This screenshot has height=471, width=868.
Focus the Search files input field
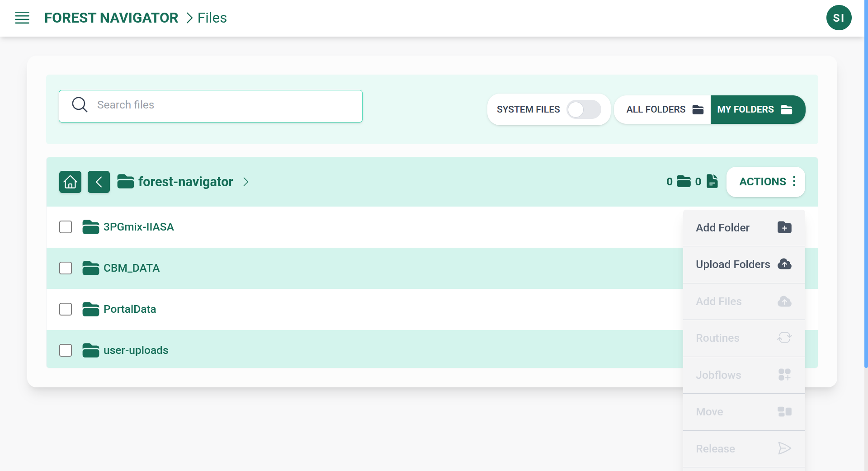(211, 106)
